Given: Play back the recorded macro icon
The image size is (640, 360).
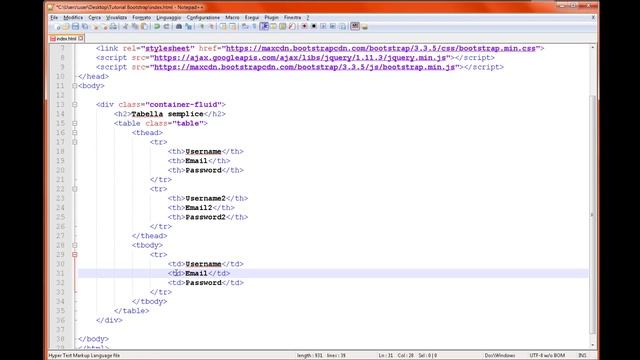Looking at the screenshot, I should (x=323, y=27).
